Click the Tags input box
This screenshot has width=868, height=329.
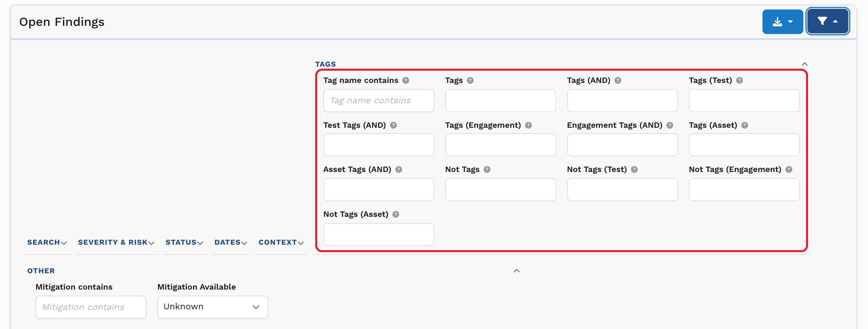coord(500,101)
